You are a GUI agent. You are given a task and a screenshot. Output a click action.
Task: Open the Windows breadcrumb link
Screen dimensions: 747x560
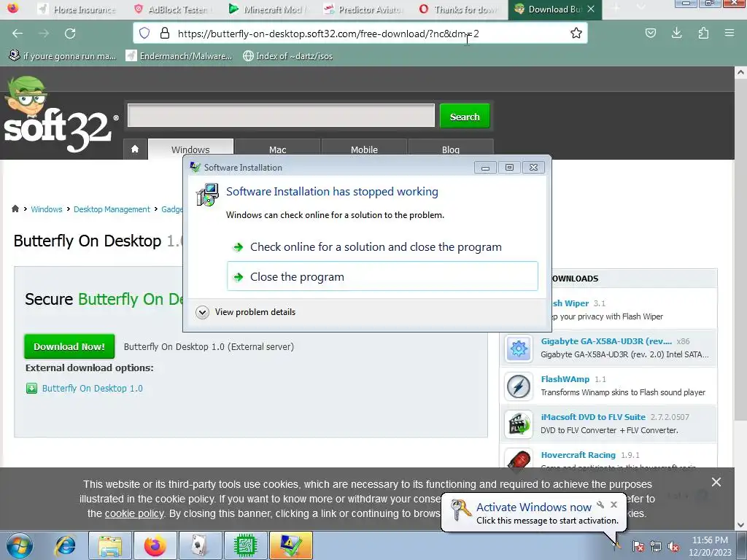coord(47,209)
